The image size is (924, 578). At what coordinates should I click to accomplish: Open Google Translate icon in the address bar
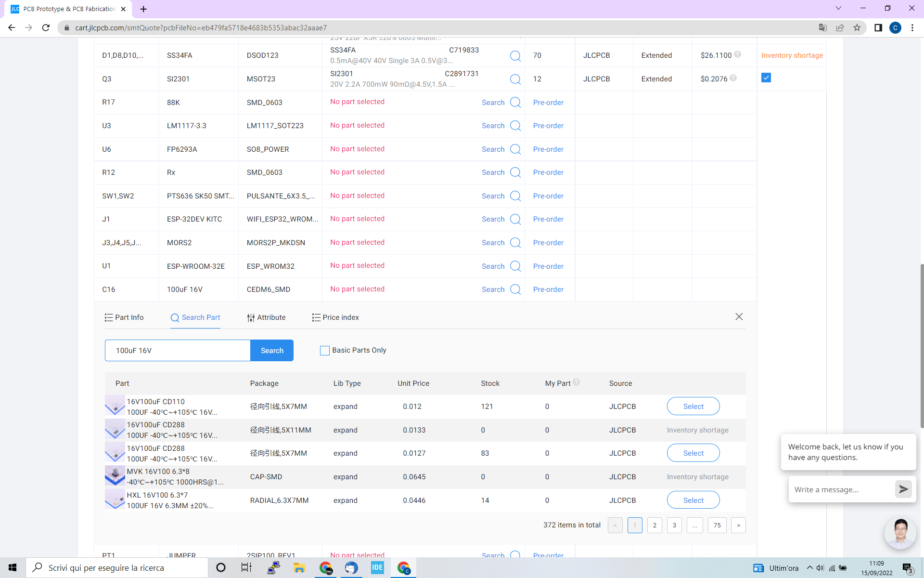(822, 27)
